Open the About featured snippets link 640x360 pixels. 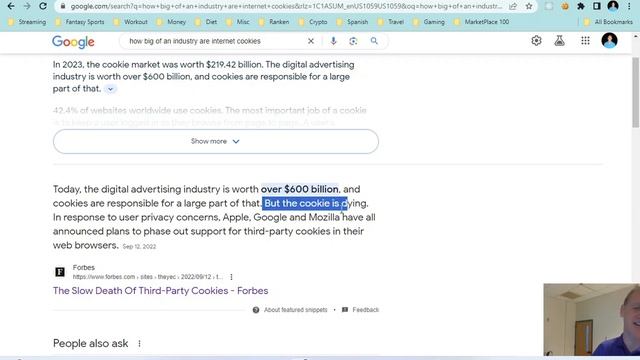point(296,310)
